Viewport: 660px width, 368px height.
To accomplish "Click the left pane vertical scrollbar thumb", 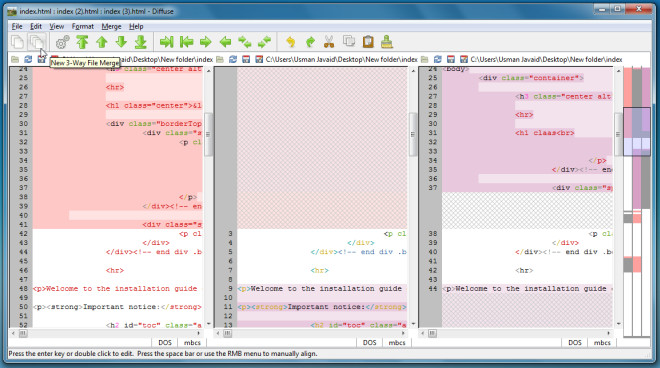I will [x=208, y=135].
